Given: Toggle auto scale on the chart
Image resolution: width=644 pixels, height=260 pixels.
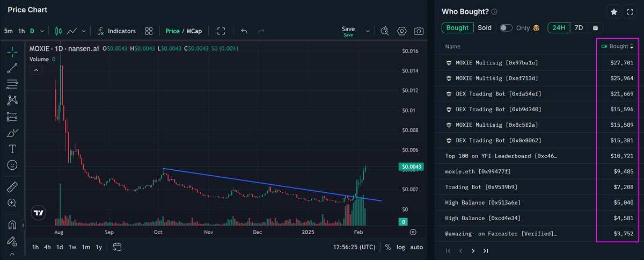Looking at the screenshot, I should click(x=416, y=247).
